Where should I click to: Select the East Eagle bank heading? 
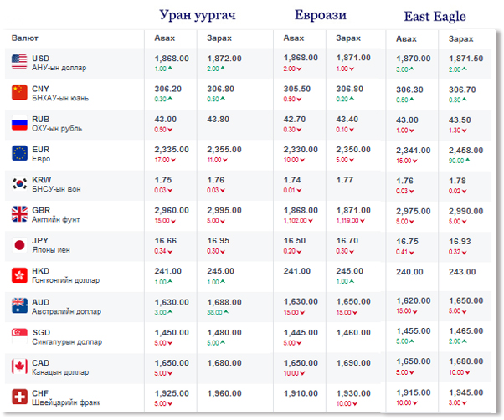click(435, 16)
